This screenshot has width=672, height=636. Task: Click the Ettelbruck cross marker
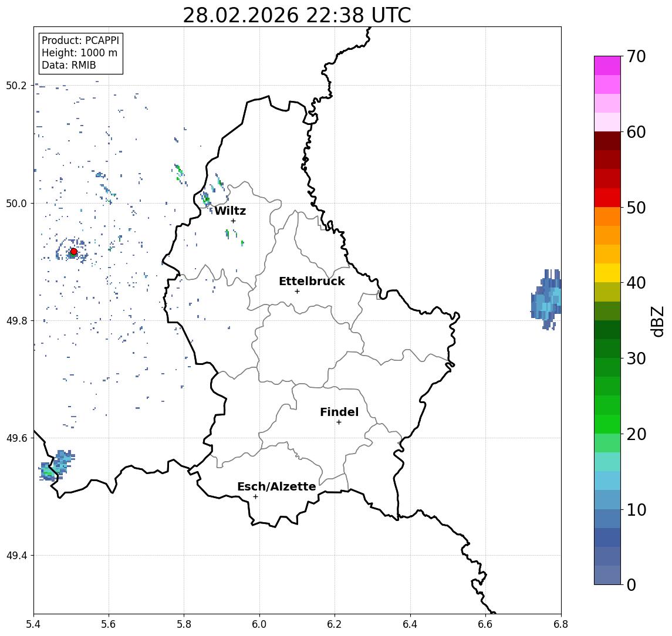[297, 292]
